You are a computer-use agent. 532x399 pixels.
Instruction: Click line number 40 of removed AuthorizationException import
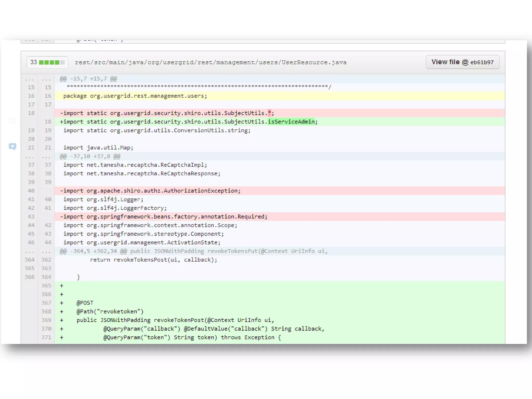click(x=31, y=191)
